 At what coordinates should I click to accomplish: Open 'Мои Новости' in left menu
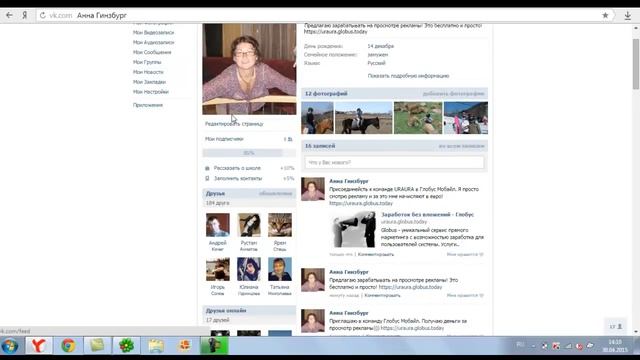click(148, 72)
